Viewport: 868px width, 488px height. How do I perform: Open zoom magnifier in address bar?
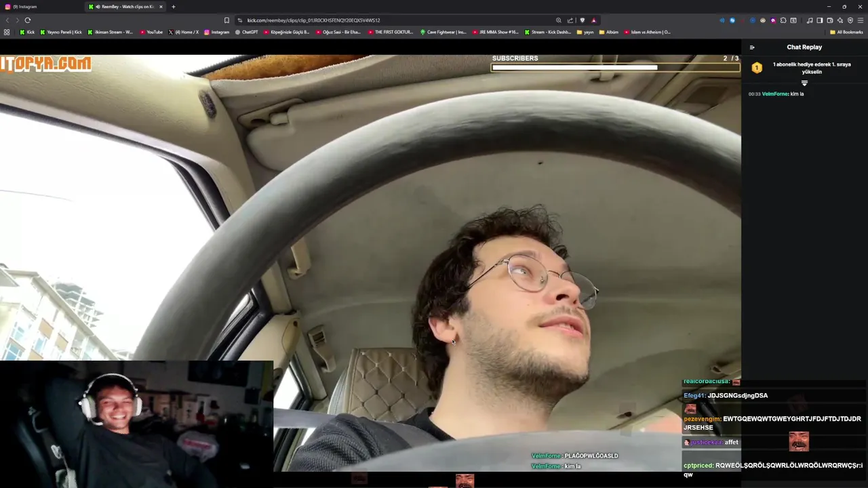click(558, 20)
